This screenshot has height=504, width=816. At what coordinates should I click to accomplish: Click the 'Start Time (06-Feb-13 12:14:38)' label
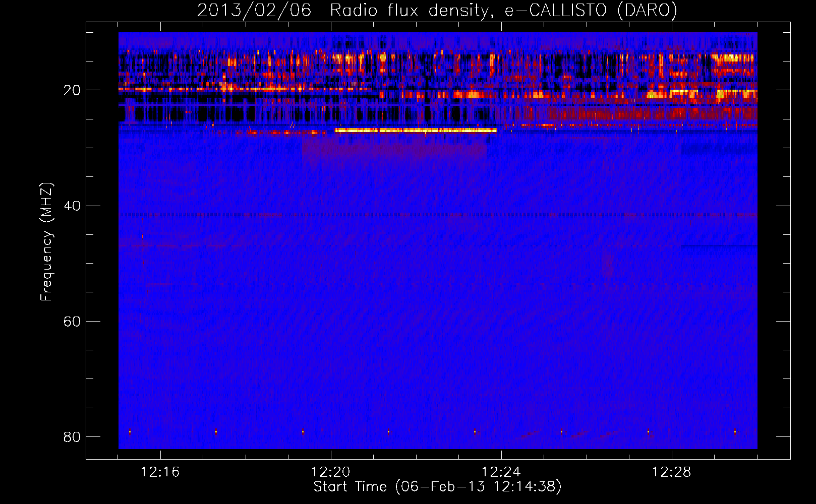437,487
